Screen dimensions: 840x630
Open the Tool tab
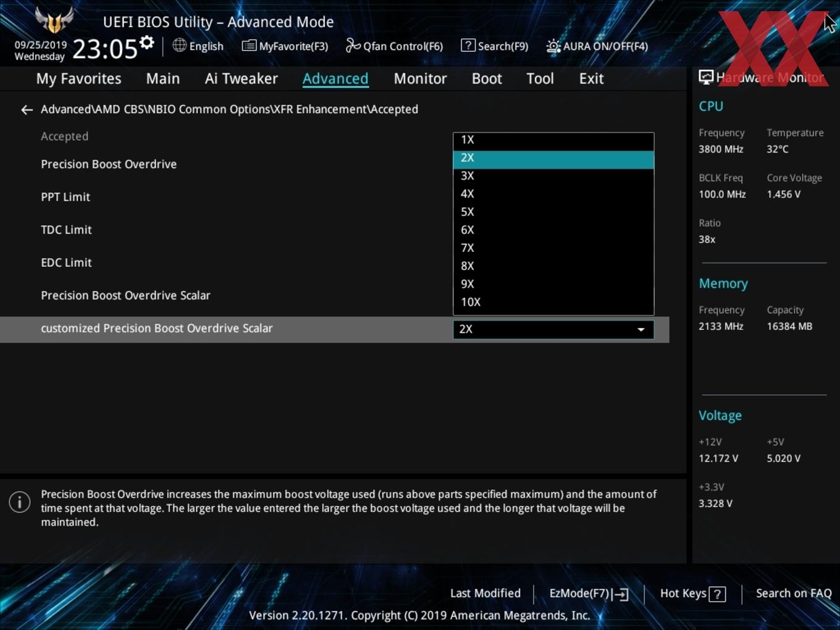point(540,78)
